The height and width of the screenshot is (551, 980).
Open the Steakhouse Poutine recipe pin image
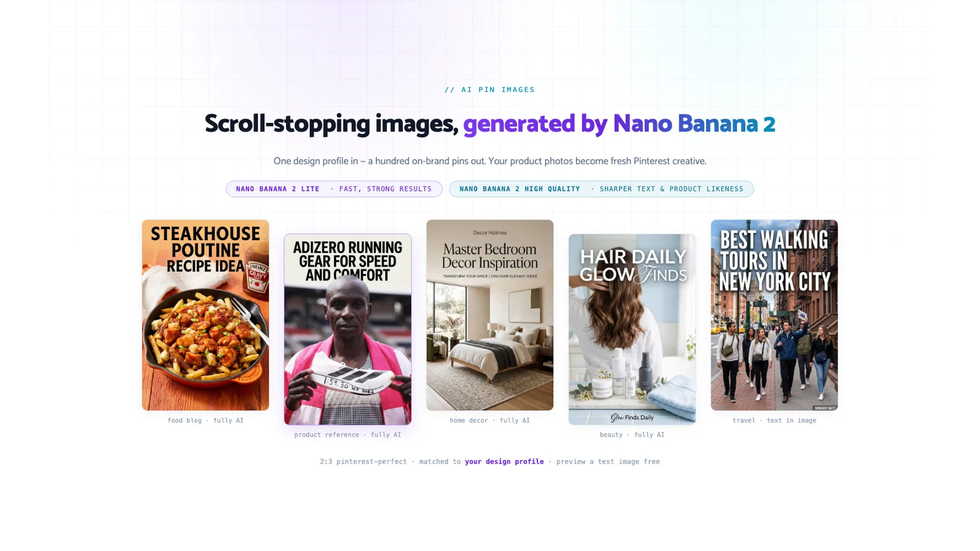pos(205,315)
